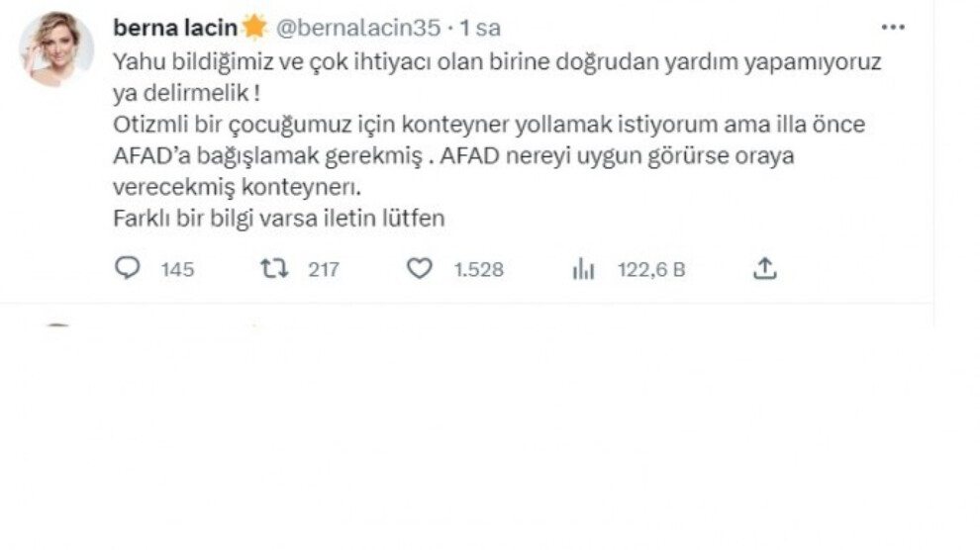980x550 pixels.
Task: Click the retweet count 217
Action: pyautogui.click(x=323, y=269)
